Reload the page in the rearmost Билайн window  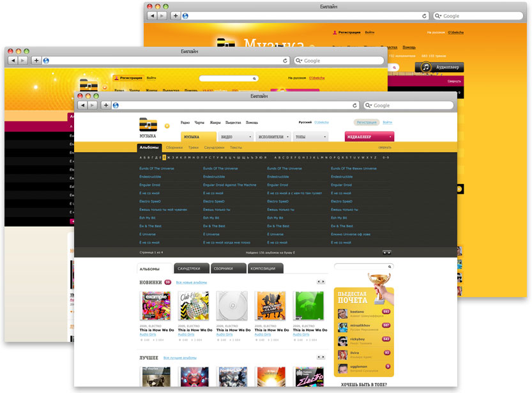424,15
